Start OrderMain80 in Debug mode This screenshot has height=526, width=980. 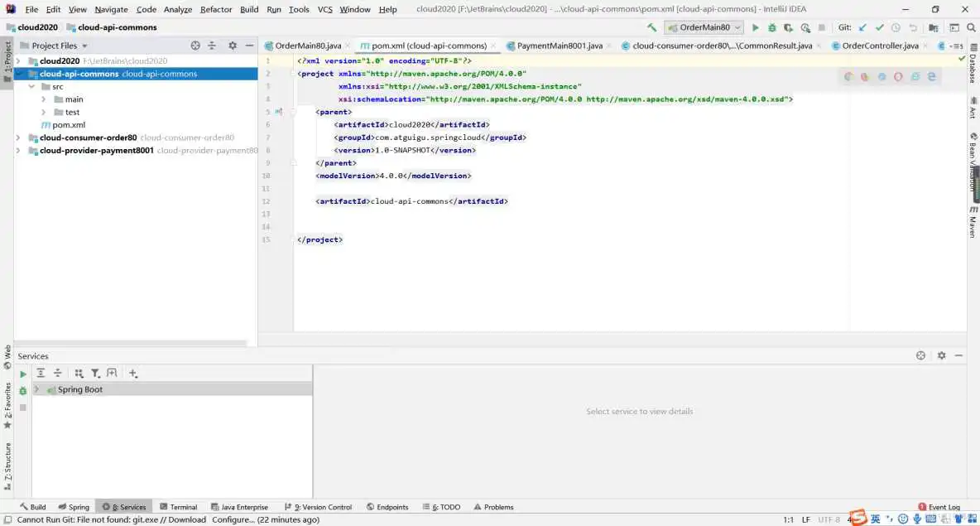tap(771, 27)
